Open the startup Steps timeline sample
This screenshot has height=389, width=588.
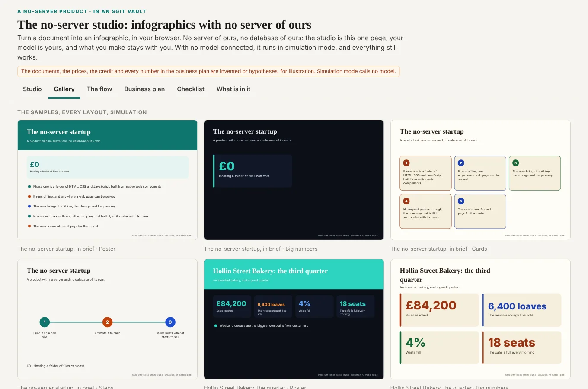[x=107, y=319]
